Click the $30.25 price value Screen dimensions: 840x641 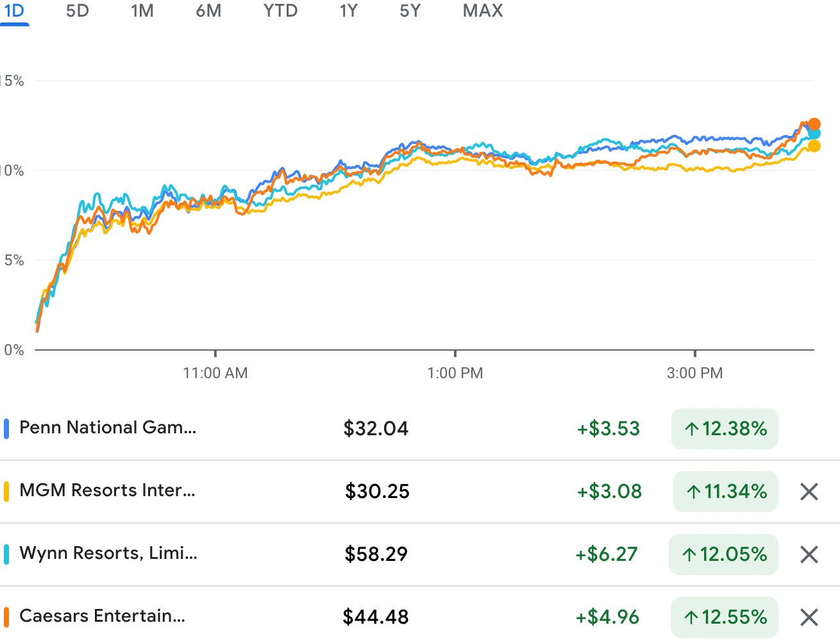(377, 492)
